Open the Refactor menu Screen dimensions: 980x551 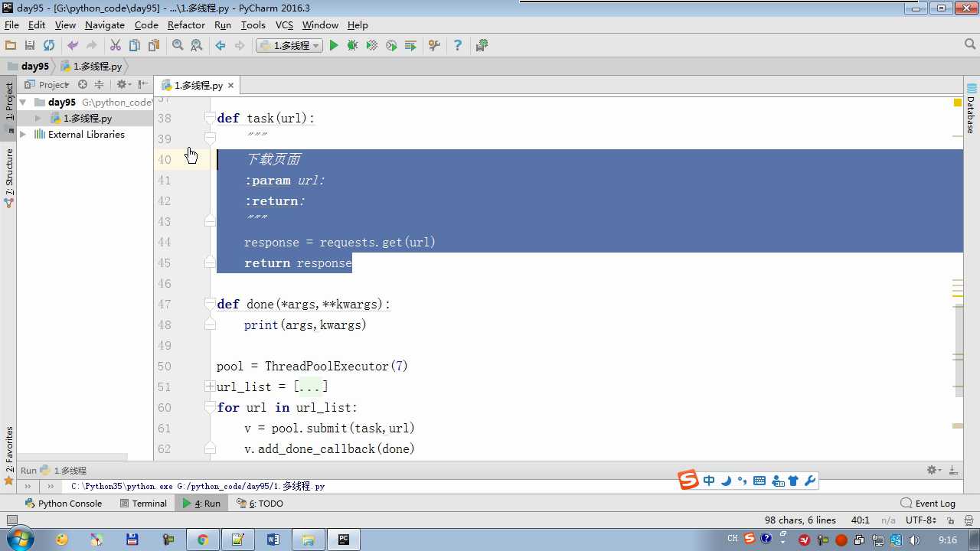(x=186, y=25)
